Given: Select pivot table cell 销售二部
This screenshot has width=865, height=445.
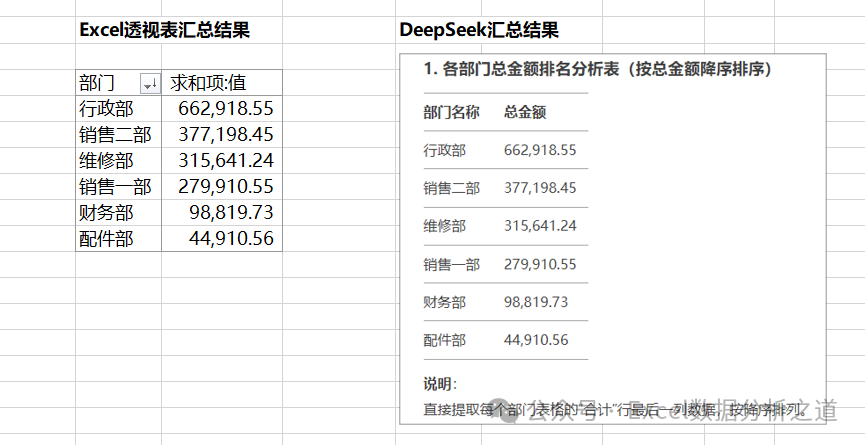Looking at the screenshot, I should [119, 134].
